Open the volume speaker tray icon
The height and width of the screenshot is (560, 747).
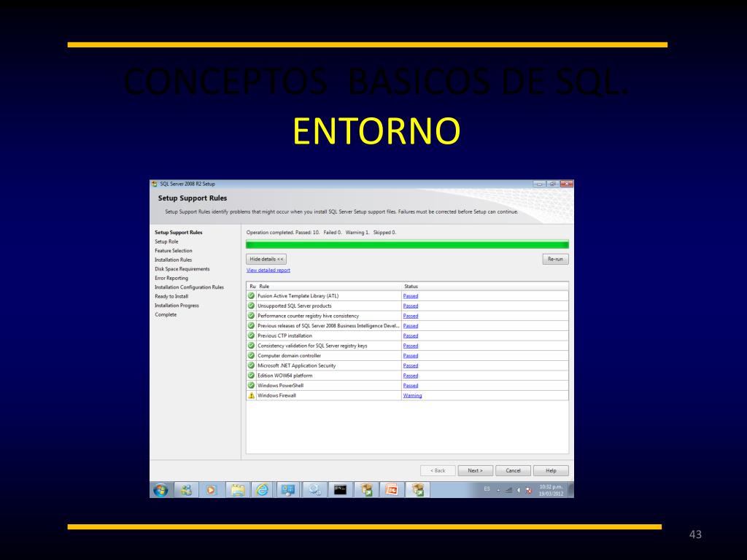coord(519,490)
